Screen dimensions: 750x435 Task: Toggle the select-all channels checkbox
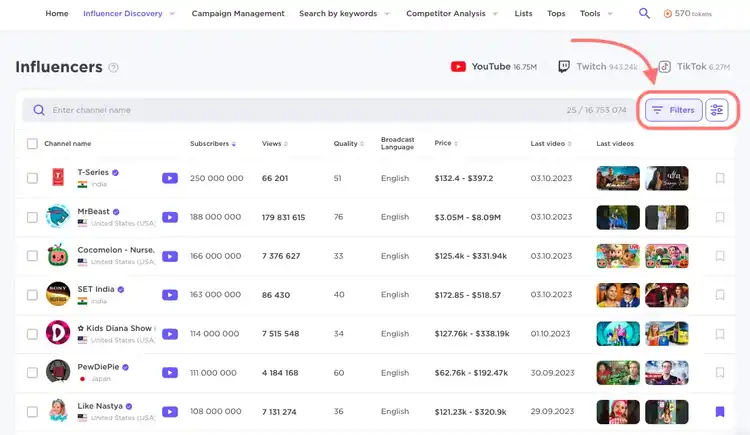pos(32,144)
